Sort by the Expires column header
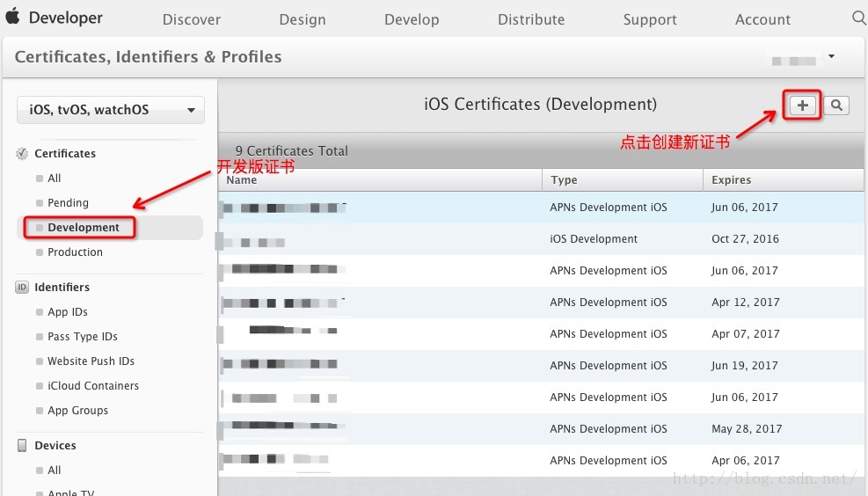Viewport: 868px width, 496px height. pyautogui.click(x=784, y=180)
